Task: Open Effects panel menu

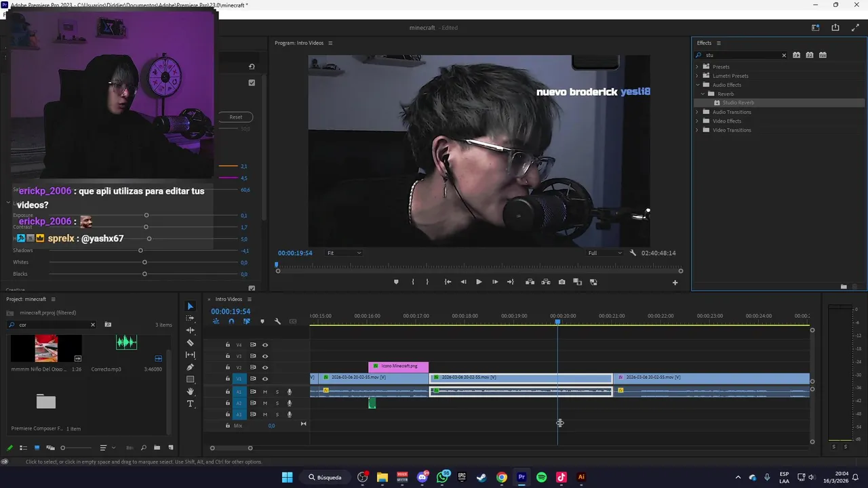Action: 718,43
